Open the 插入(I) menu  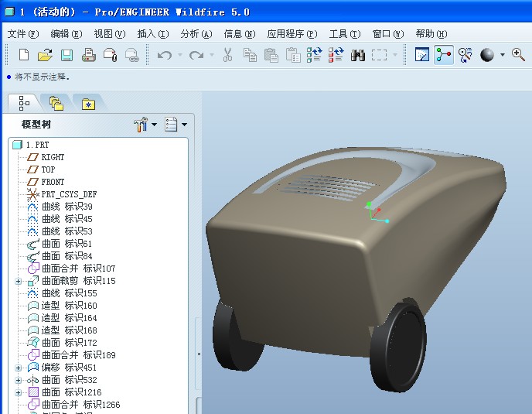(152, 33)
